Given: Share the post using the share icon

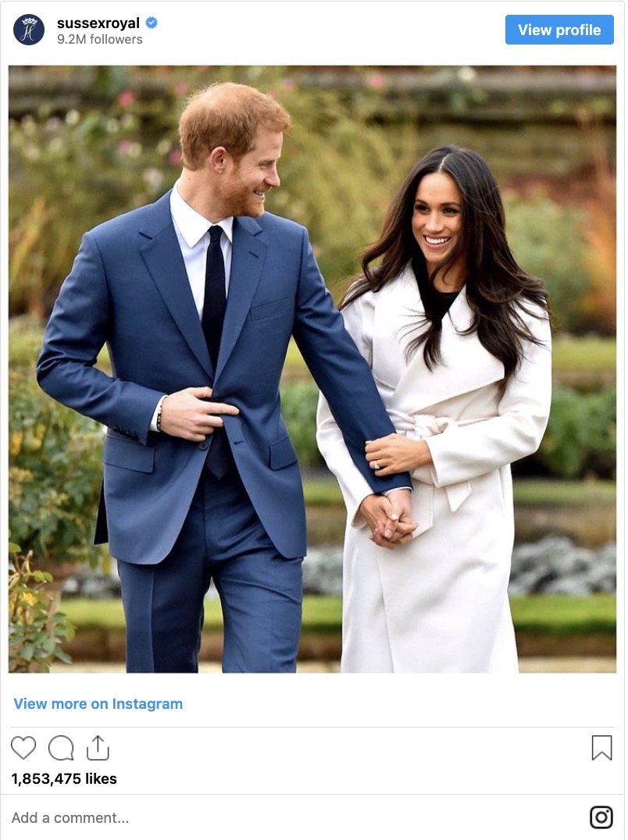Looking at the screenshot, I should coord(98,748).
